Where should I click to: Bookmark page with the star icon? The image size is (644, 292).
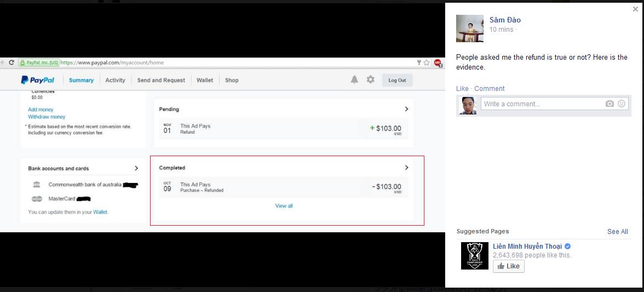pyautogui.click(x=427, y=62)
